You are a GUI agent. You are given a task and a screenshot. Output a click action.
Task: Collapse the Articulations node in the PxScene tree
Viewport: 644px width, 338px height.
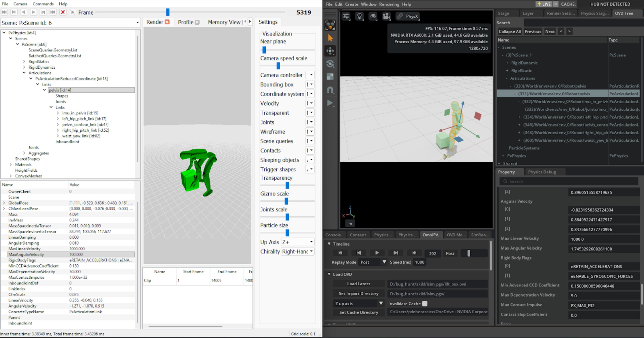tap(24, 73)
